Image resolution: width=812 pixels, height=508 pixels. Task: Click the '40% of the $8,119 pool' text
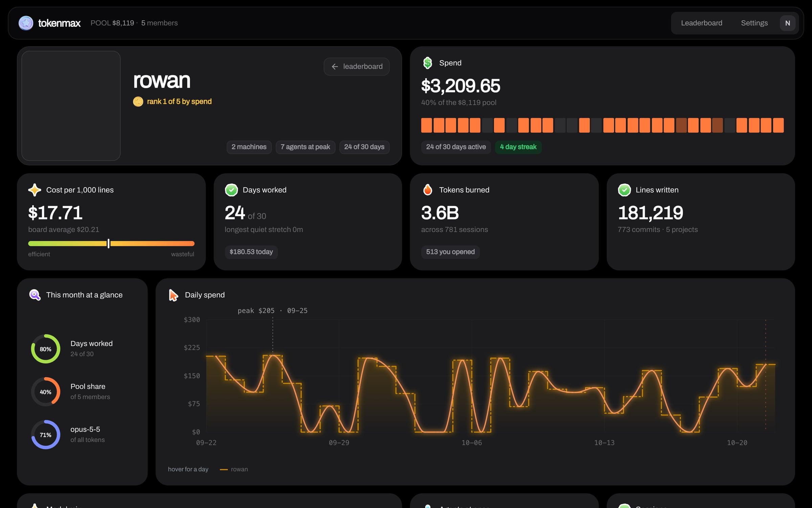click(x=458, y=103)
